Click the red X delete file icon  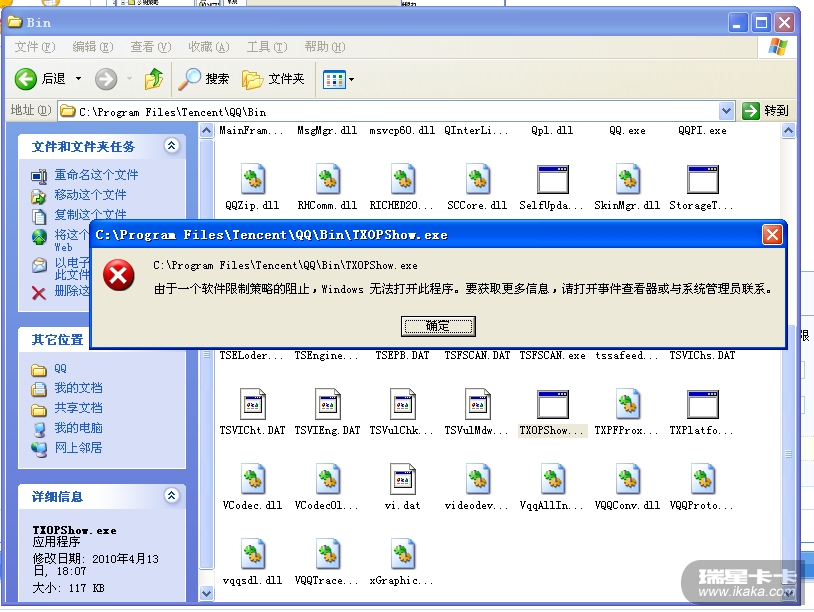point(38,293)
